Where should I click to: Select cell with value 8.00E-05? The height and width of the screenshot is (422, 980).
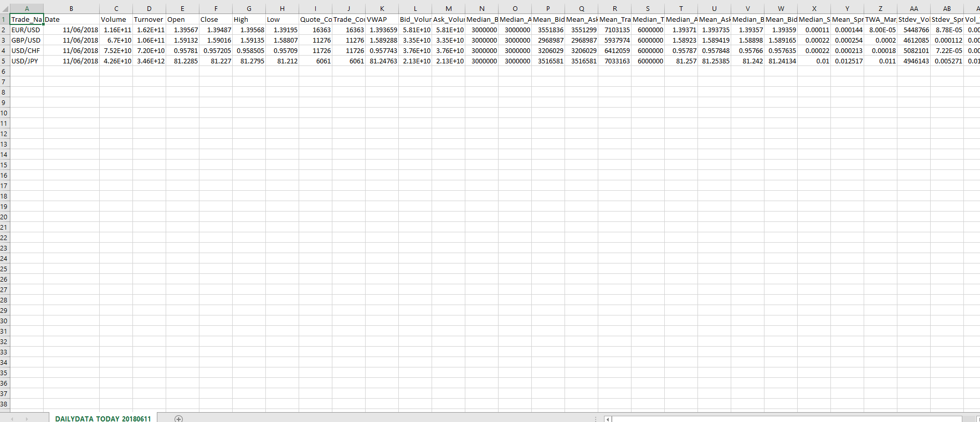[880, 30]
